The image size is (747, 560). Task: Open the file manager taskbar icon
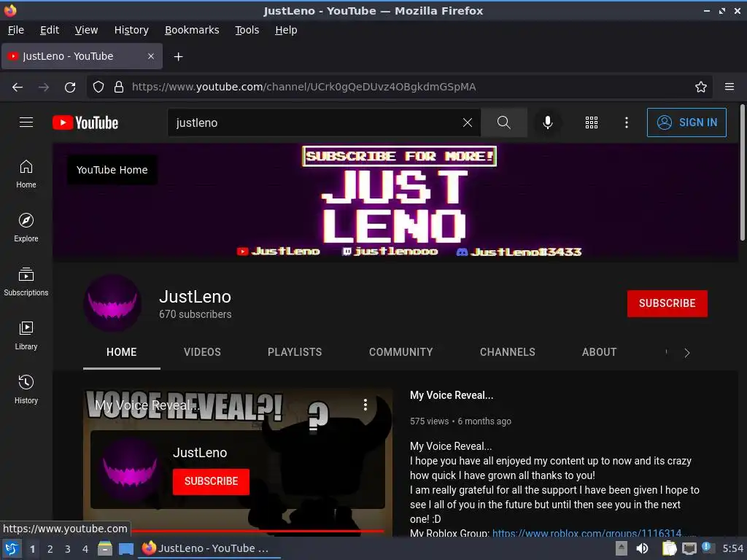coord(105,548)
